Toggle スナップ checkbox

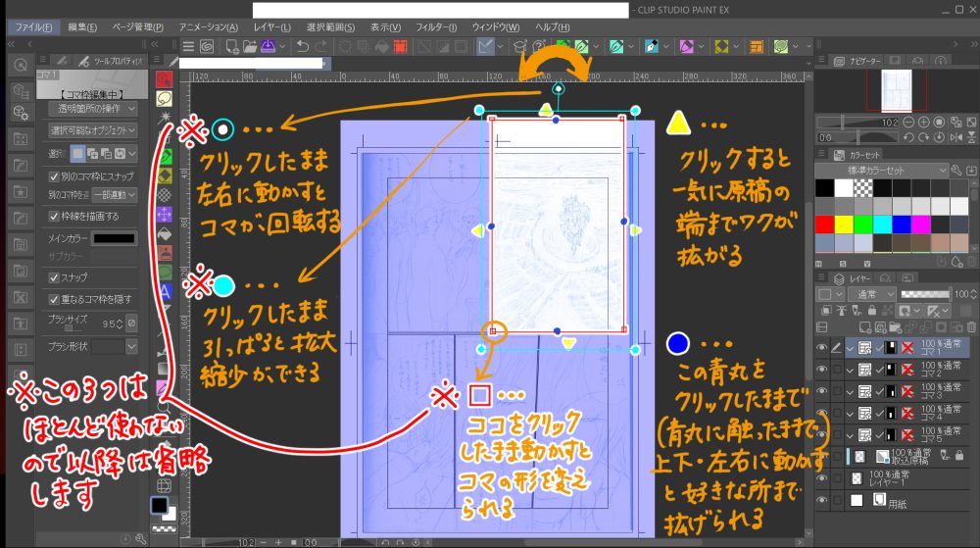point(54,277)
